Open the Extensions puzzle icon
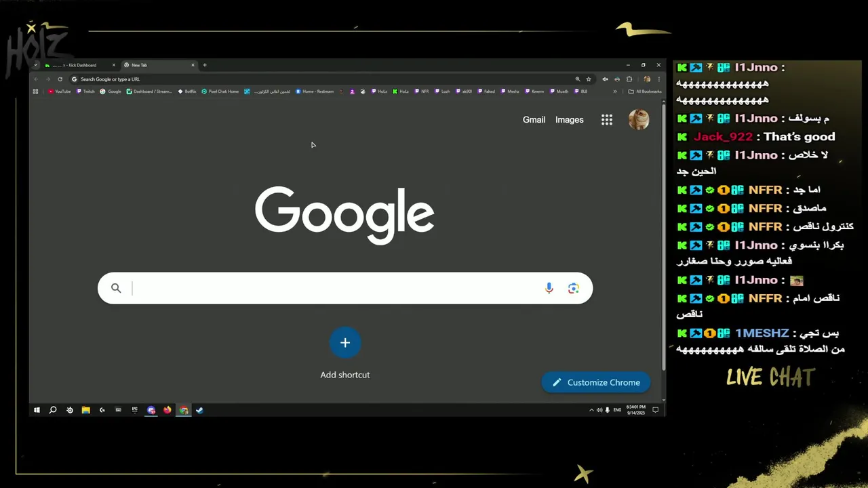Viewport: 868px width, 488px height. pos(629,79)
